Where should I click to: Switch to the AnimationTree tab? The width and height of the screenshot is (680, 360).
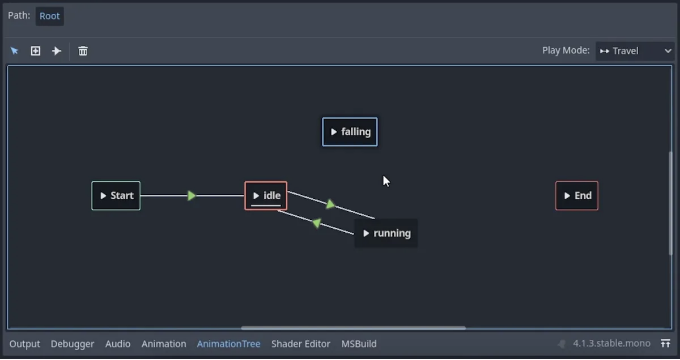pos(229,344)
